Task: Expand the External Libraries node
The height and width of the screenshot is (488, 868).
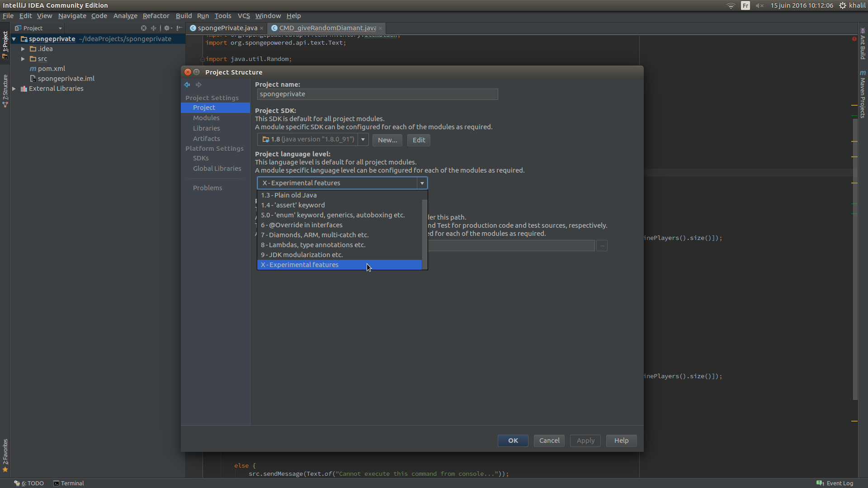Action: [x=14, y=89]
